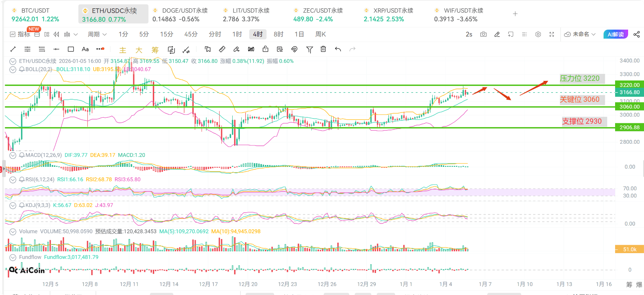Click the undo arrow in drawing toolbar
The height and width of the screenshot is (295, 644).
tap(338, 49)
